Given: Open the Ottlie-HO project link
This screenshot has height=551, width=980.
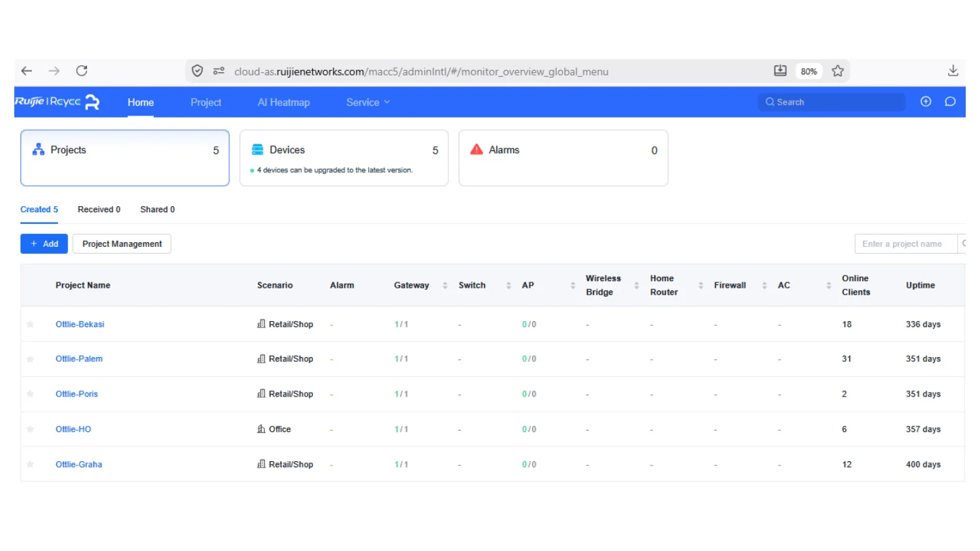Looking at the screenshot, I should pos(73,429).
